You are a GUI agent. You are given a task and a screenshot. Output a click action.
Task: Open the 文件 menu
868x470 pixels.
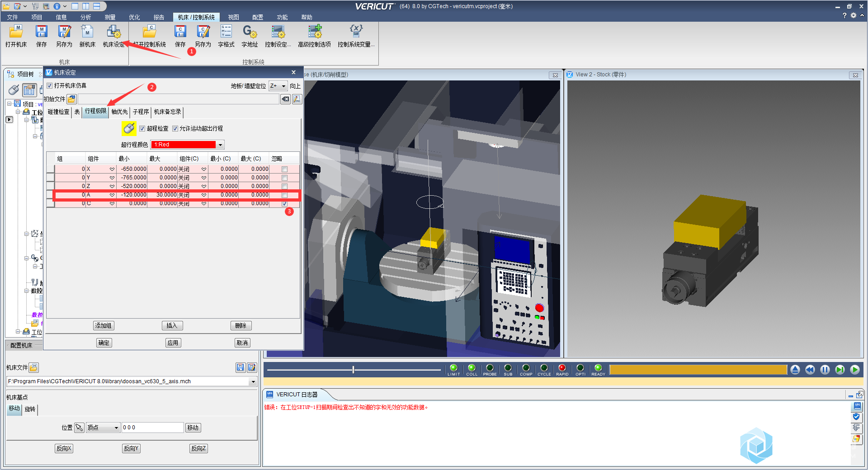point(13,17)
